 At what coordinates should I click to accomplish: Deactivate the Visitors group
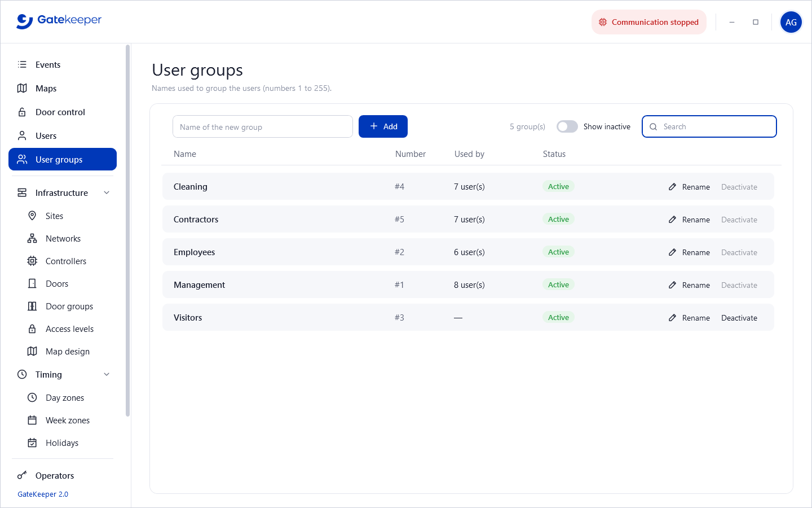[x=739, y=318]
